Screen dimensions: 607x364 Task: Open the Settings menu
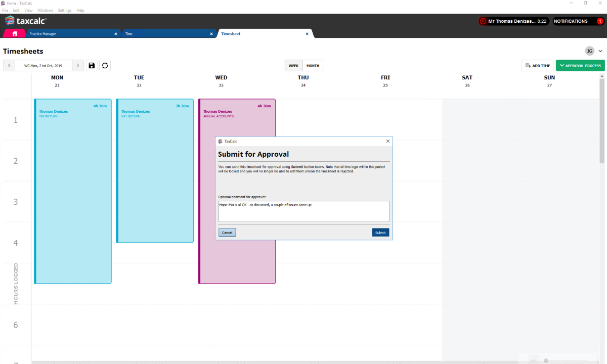coord(64,10)
